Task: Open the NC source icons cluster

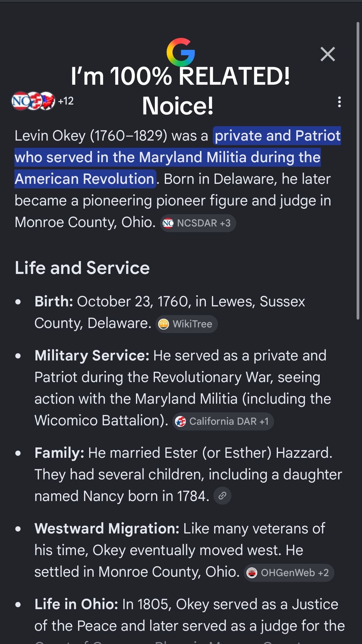Action: pyautogui.click(x=33, y=101)
